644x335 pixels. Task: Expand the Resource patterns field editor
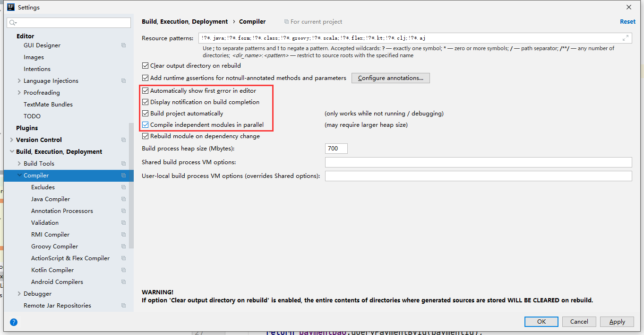tap(626, 38)
